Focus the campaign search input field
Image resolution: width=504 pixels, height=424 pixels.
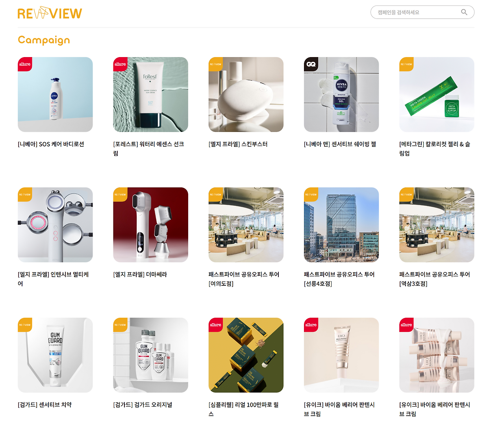pos(417,12)
